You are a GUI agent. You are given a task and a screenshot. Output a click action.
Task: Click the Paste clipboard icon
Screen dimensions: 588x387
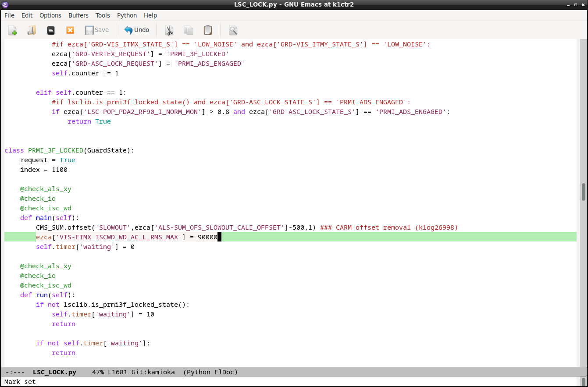208,30
